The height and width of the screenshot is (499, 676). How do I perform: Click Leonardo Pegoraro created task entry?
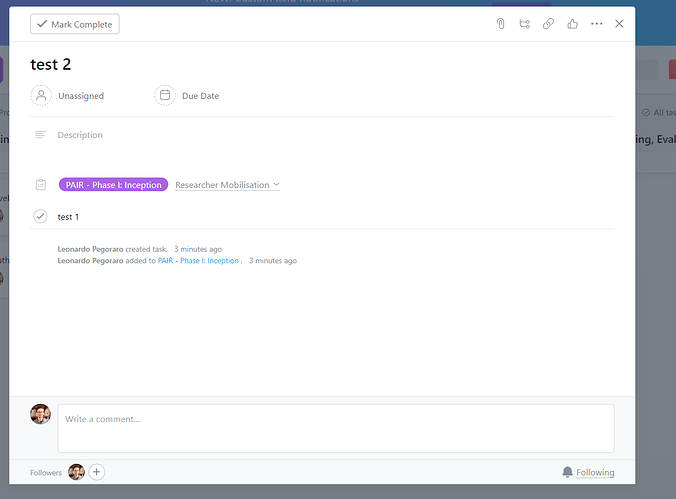coord(112,249)
